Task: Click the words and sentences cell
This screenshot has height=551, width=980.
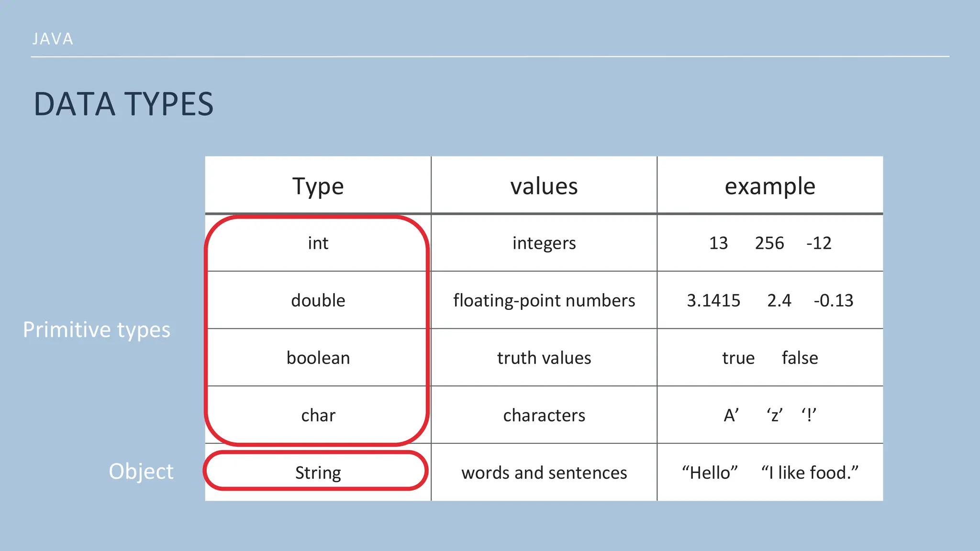Action: click(x=544, y=473)
